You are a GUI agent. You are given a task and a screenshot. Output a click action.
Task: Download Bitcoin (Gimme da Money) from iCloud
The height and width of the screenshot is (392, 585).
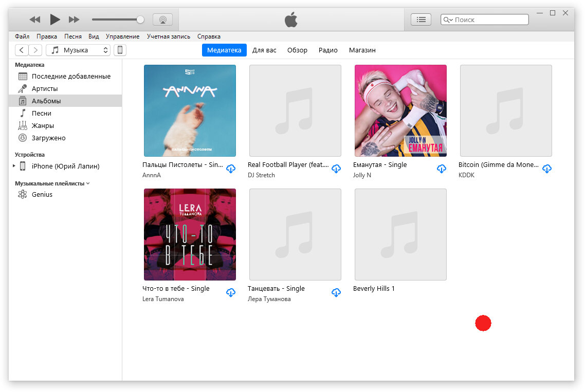(x=547, y=169)
